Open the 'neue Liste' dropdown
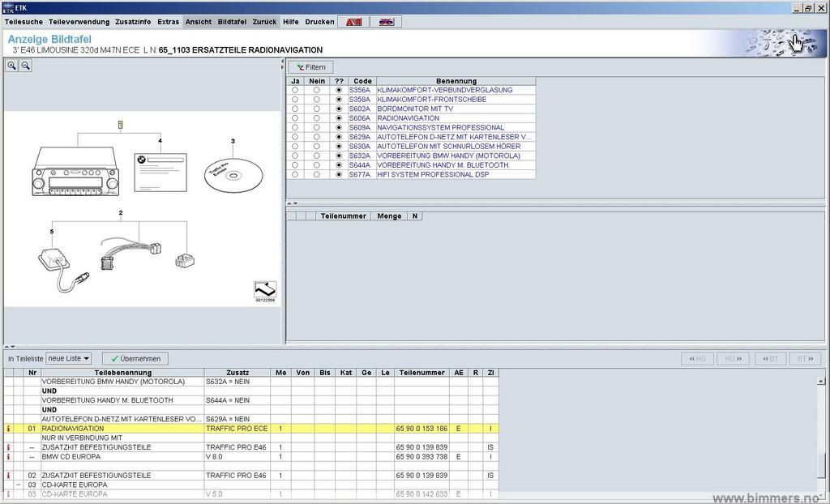 coord(69,358)
